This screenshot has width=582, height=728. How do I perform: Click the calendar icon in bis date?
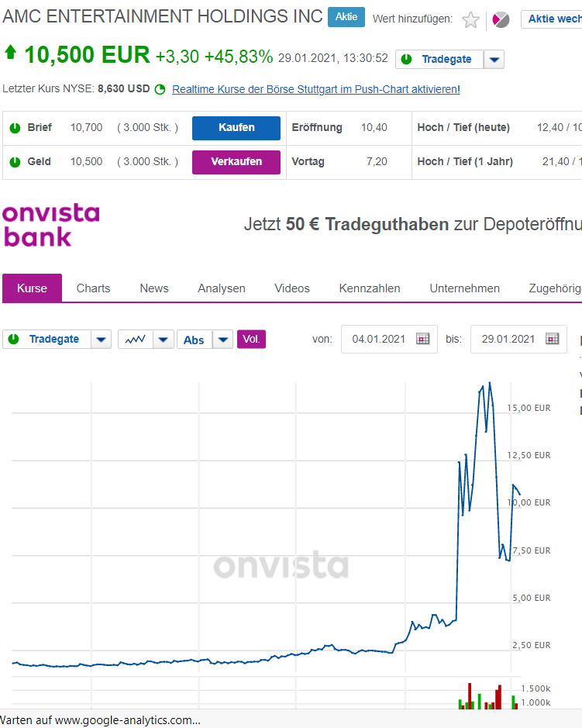553,339
